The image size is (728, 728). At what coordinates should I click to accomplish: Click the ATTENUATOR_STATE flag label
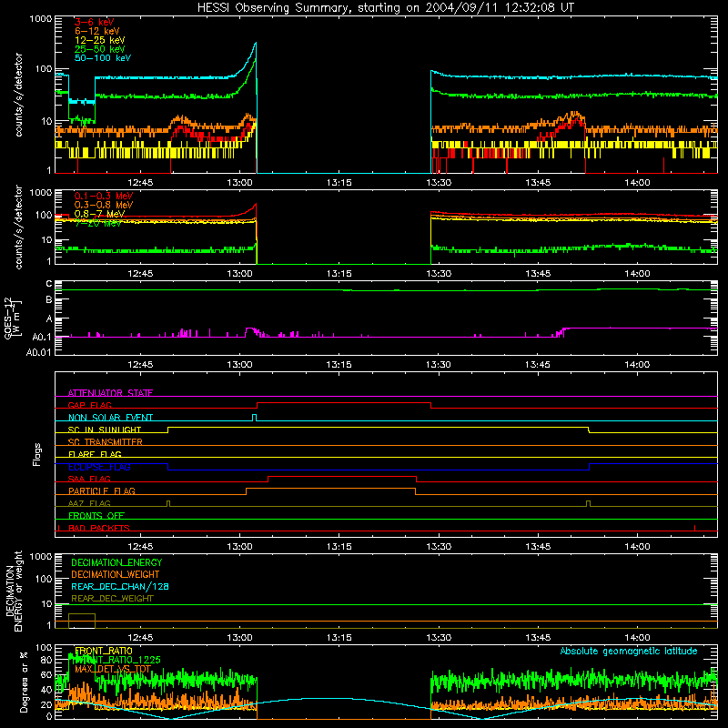[x=110, y=393]
